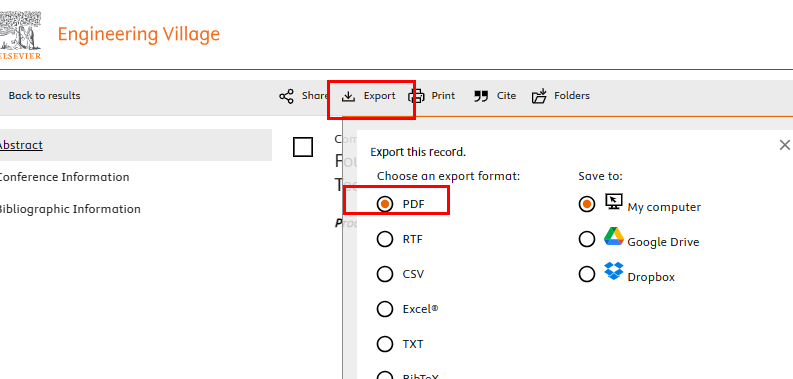Open the Engineering Village home link
793x379 pixels.
[x=139, y=34]
